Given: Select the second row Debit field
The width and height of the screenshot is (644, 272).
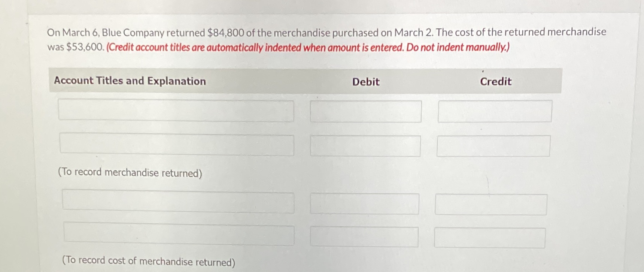Looking at the screenshot, I should point(366,146).
